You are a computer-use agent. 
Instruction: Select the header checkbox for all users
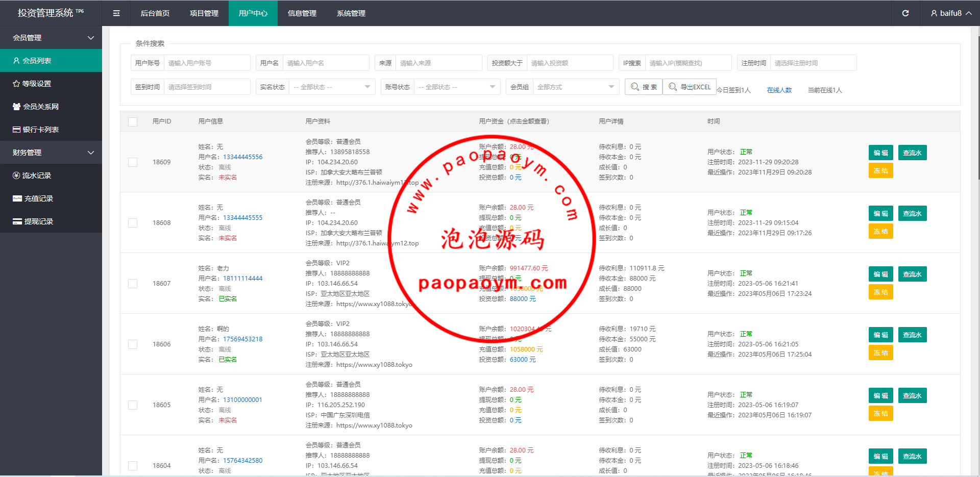point(133,121)
